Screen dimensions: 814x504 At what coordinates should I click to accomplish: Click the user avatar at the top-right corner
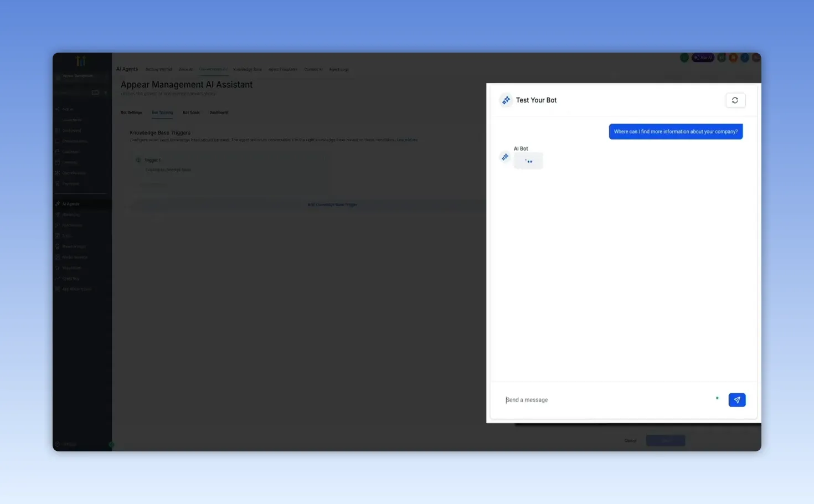pyautogui.click(x=756, y=58)
